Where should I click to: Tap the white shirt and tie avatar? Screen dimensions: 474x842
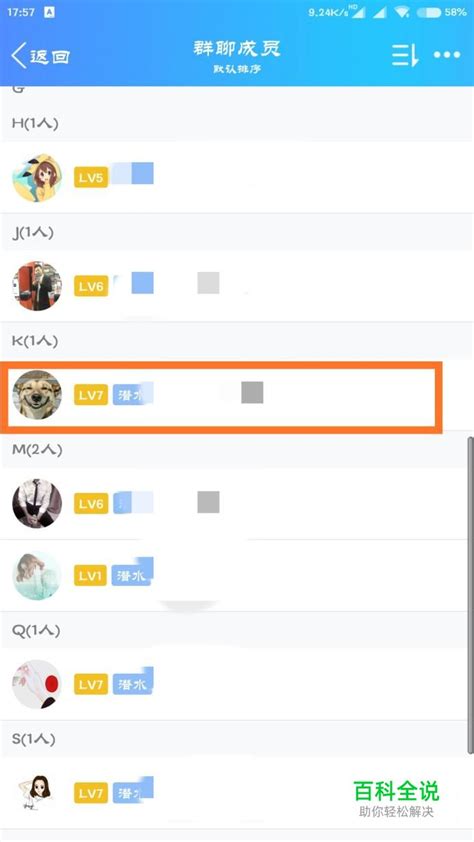tap(37, 503)
